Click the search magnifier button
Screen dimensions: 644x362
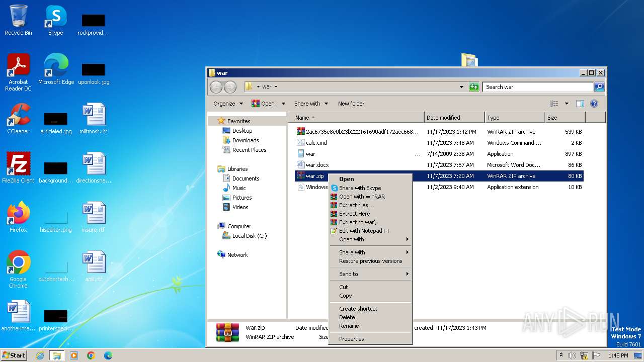pos(599,87)
